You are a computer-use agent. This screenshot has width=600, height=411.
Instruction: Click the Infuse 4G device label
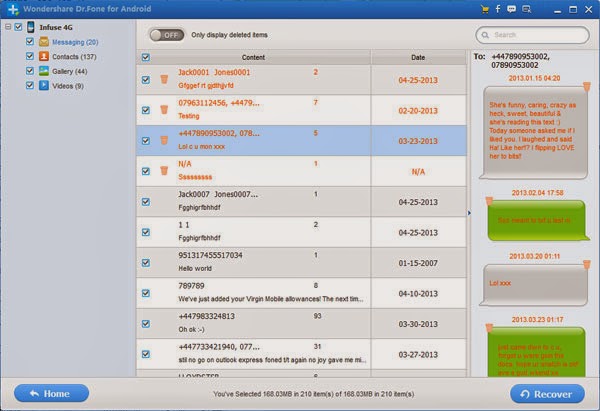pyautogui.click(x=56, y=27)
